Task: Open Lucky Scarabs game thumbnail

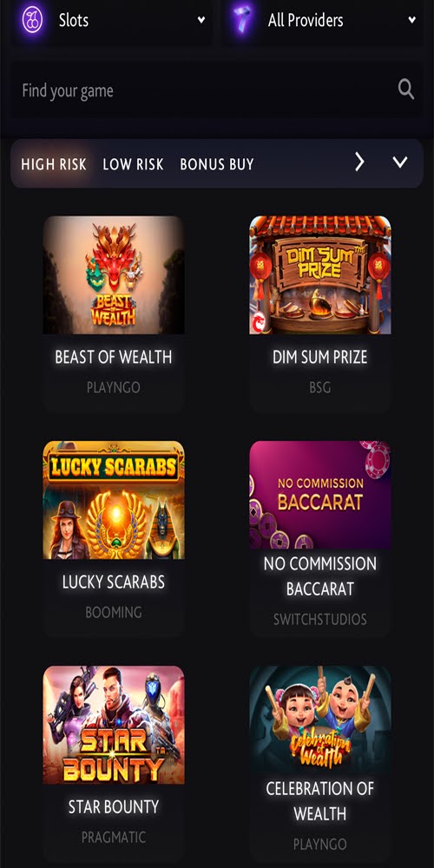Action: (x=114, y=500)
